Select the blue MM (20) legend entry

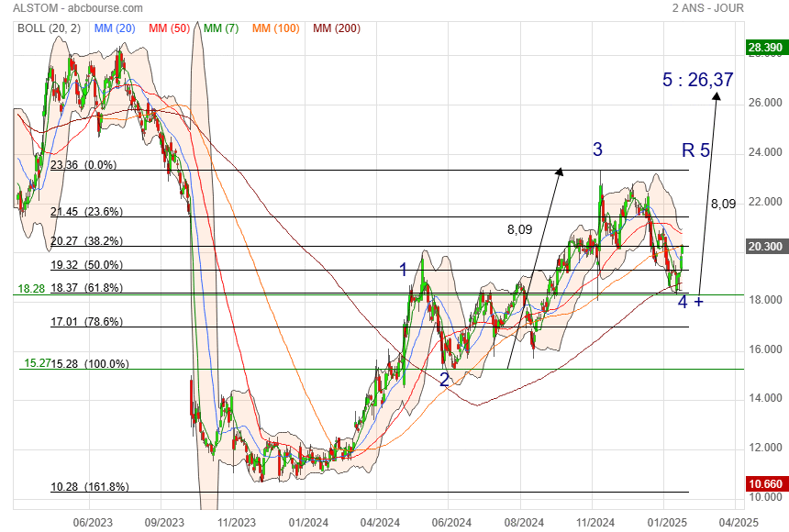[x=115, y=28]
